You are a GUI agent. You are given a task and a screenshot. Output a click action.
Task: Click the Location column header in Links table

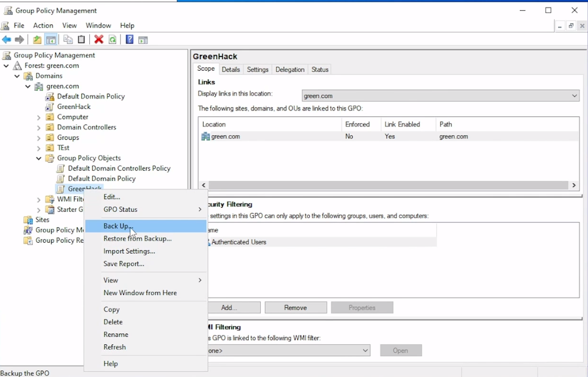pos(270,125)
